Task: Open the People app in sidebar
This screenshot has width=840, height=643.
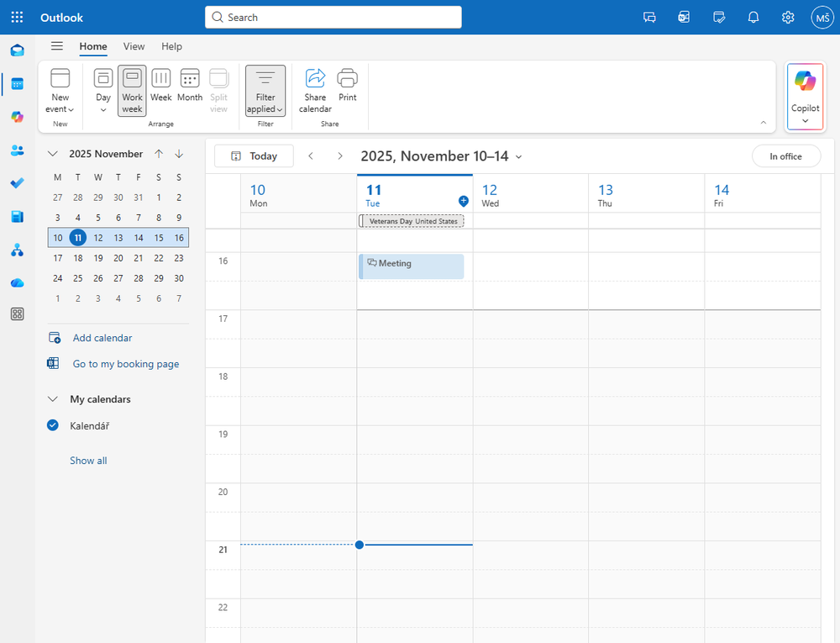Action: pos(17,150)
